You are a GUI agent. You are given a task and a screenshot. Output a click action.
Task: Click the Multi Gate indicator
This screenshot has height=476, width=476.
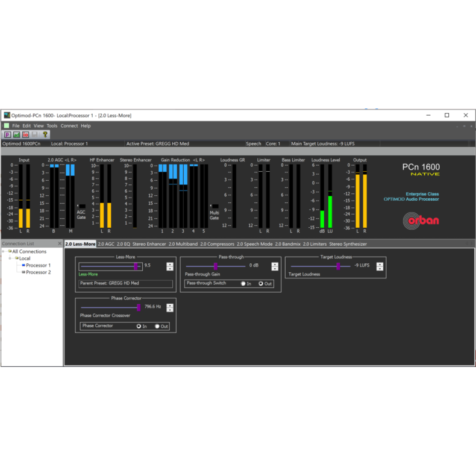tap(214, 207)
